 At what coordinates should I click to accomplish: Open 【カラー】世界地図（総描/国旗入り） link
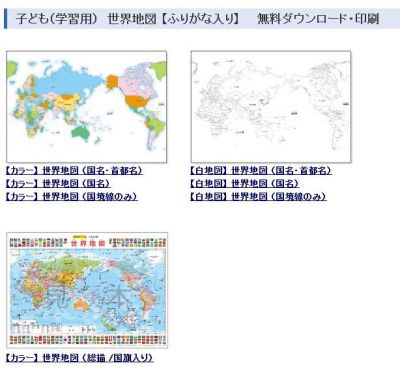click(x=79, y=358)
